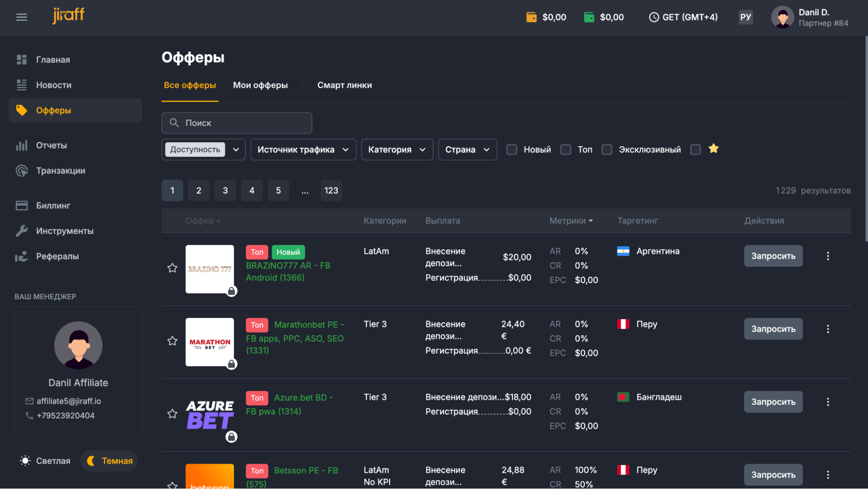Open more actions for BRAZINO777 offer
868x489 pixels.
pyautogui.click(x=828, y=256)
